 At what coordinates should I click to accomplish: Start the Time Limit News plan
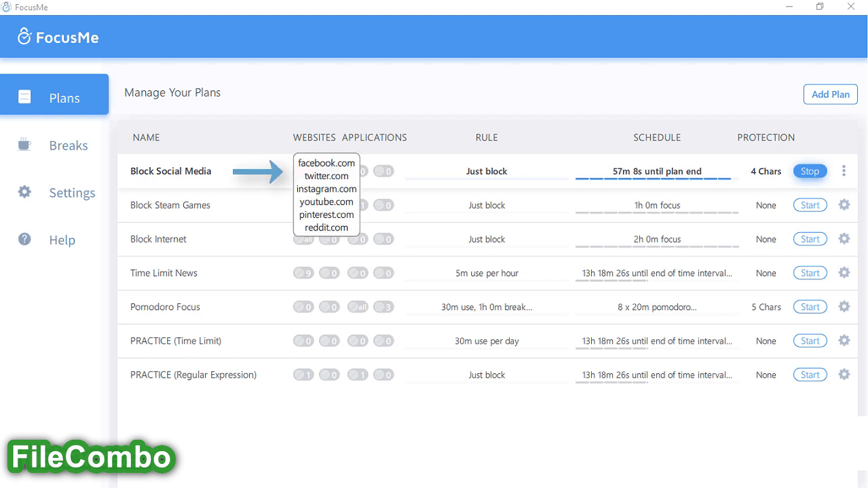pyautogui.click(x=809, y=273)
